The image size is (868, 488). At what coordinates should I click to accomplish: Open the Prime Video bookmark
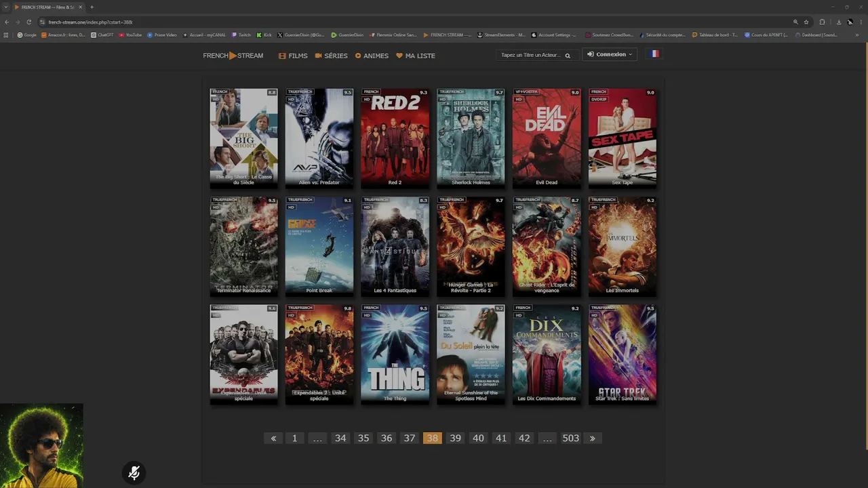point(162,35)
